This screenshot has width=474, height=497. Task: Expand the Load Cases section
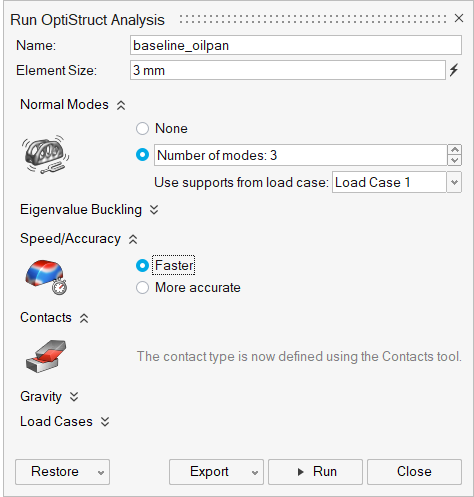(x=105, y=422)
